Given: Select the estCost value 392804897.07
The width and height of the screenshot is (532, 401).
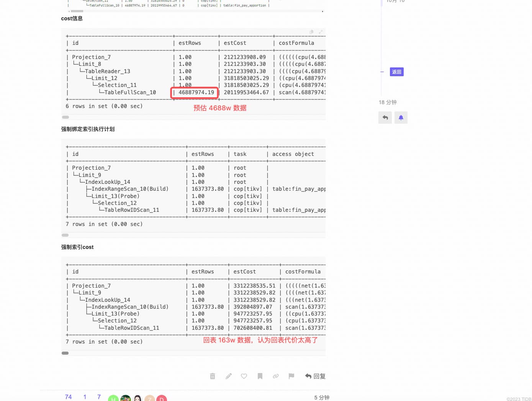Looking at the screenshot, I should 253,307.
